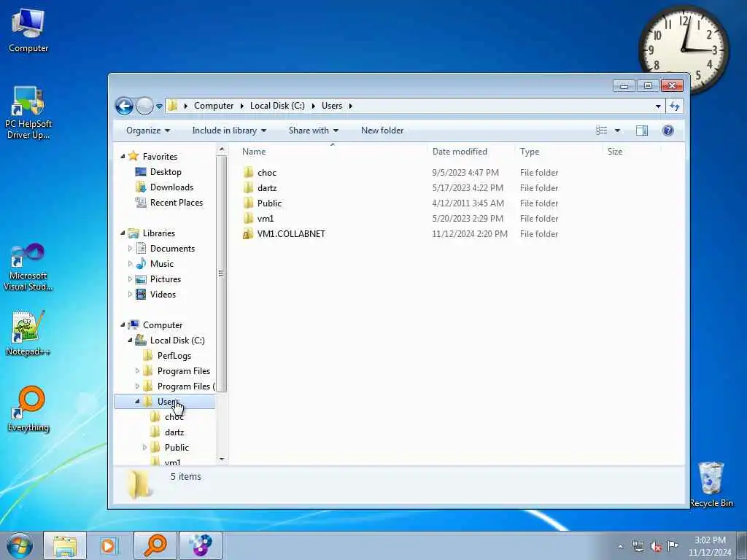Image resolution: width=747 pixels, height=560 pixels.
Task: Open the Recycle Bin desktop icon
Action: [x=711, y=484]
